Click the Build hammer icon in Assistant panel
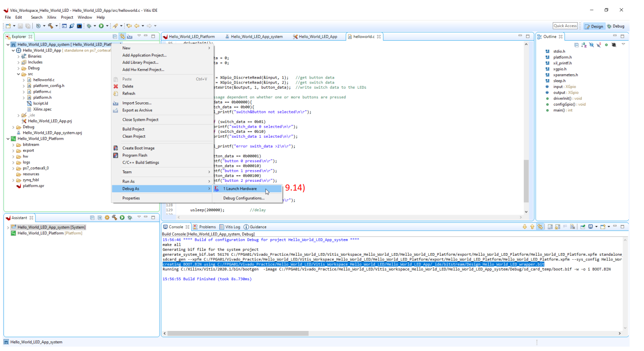The image size is (644, 351). pos(114,217)
